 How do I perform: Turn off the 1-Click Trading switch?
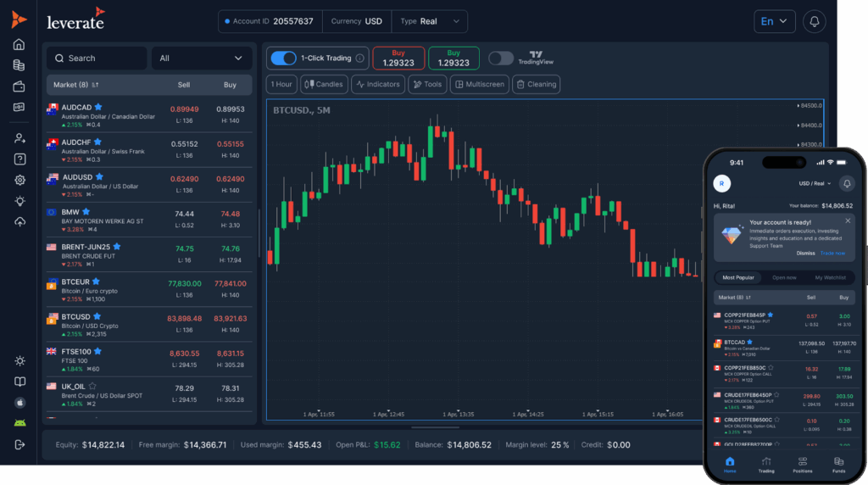pyautogui.click(x=282, y=59)
